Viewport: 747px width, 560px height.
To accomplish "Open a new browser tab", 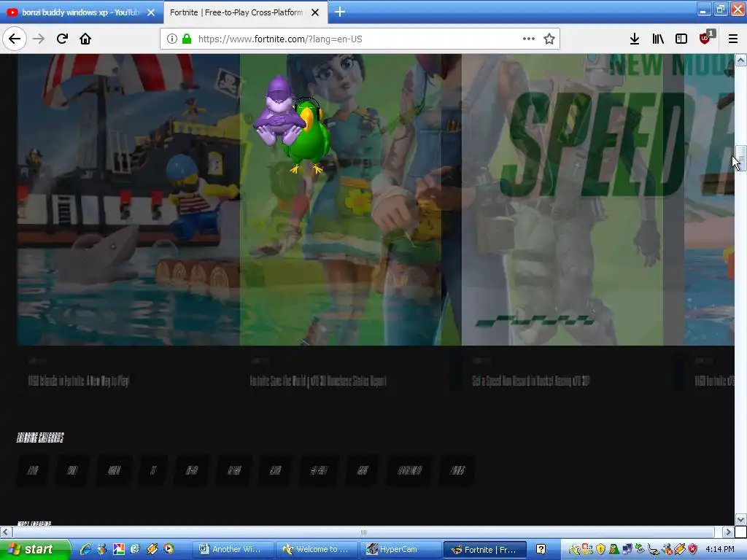I will point(340,12).
